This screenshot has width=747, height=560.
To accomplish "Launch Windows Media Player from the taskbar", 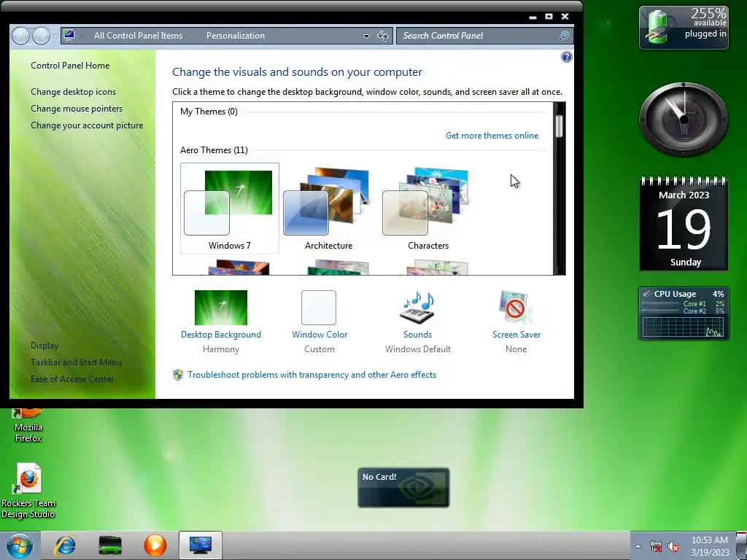I will pos(155,545).
